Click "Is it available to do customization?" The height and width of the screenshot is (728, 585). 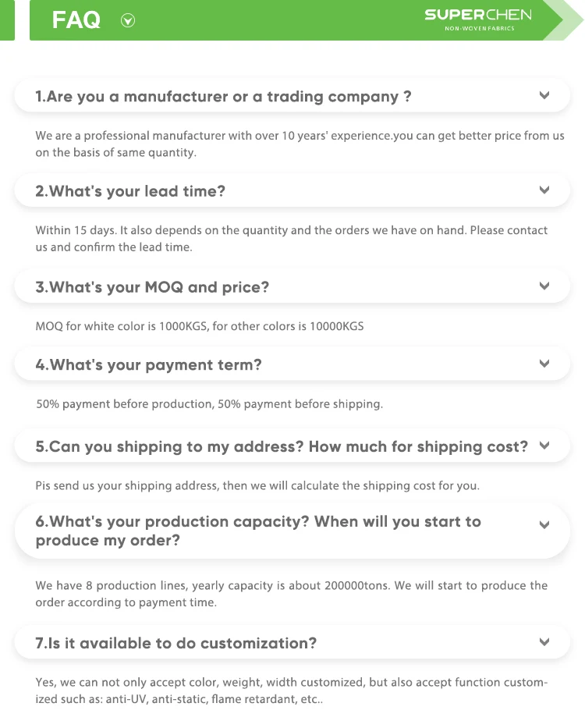tap(176, 644)
